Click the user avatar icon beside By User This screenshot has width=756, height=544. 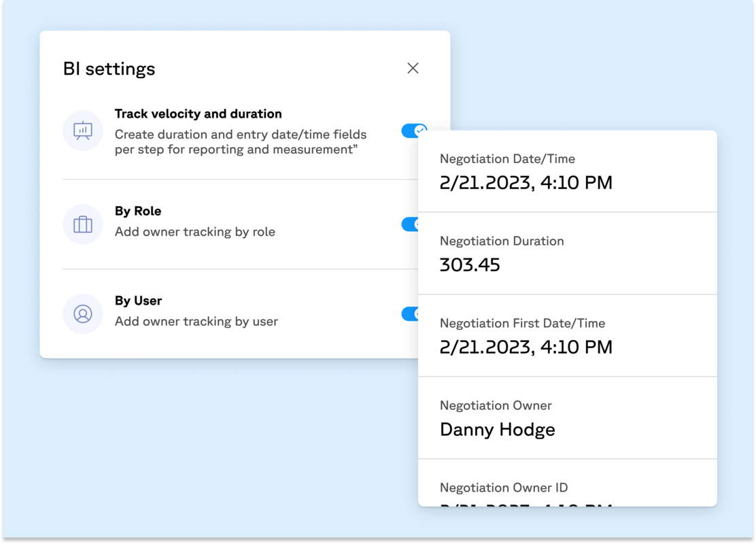click(83, 314)
